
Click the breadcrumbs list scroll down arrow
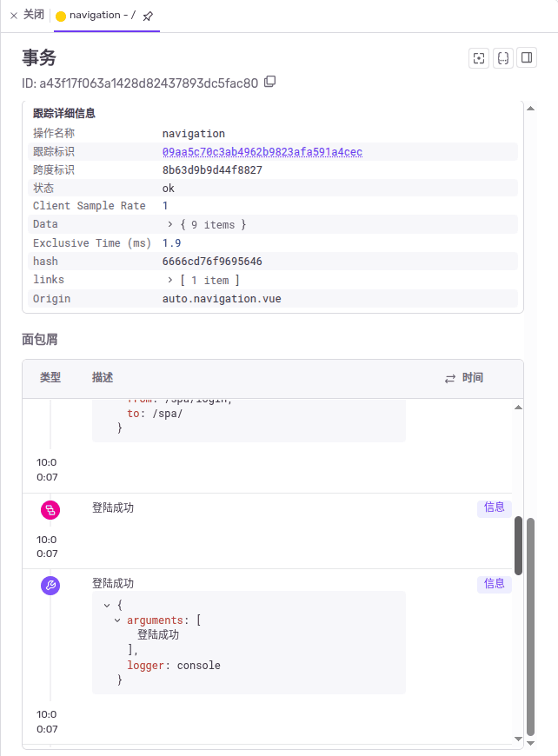518,739
